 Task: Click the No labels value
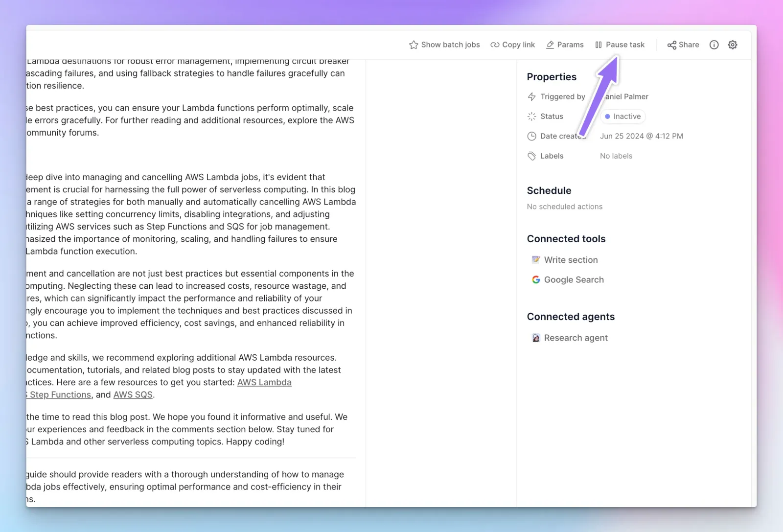point(616,156)
